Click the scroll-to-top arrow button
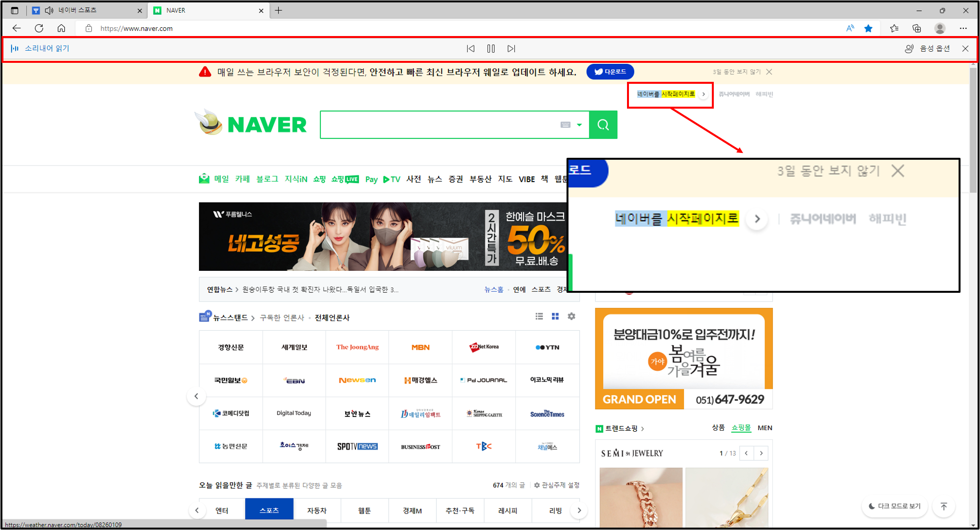Viewport: 980px width, 530px height. click(x=943, y=506)
